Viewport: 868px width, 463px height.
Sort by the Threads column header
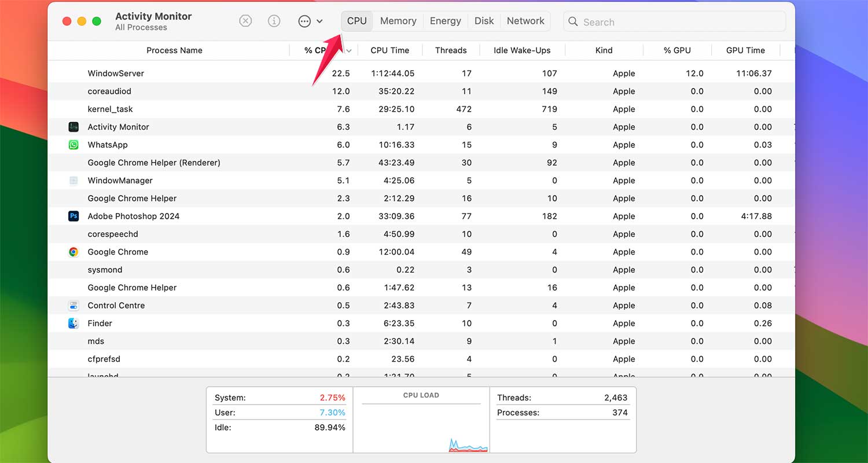451,50
